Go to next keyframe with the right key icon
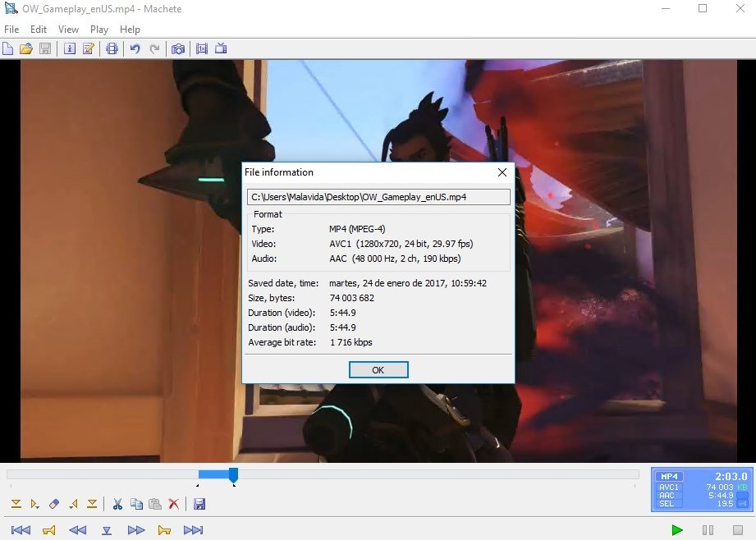 coord(164,530)
